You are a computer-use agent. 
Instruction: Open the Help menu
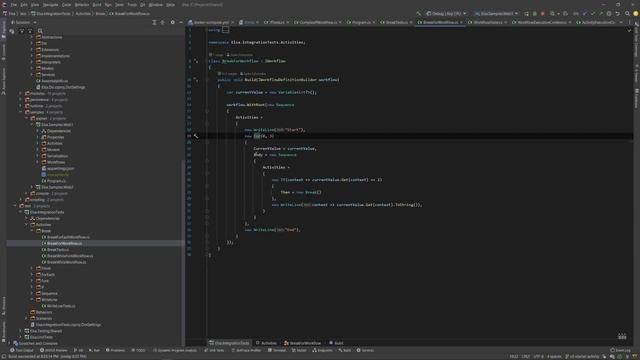171,5
